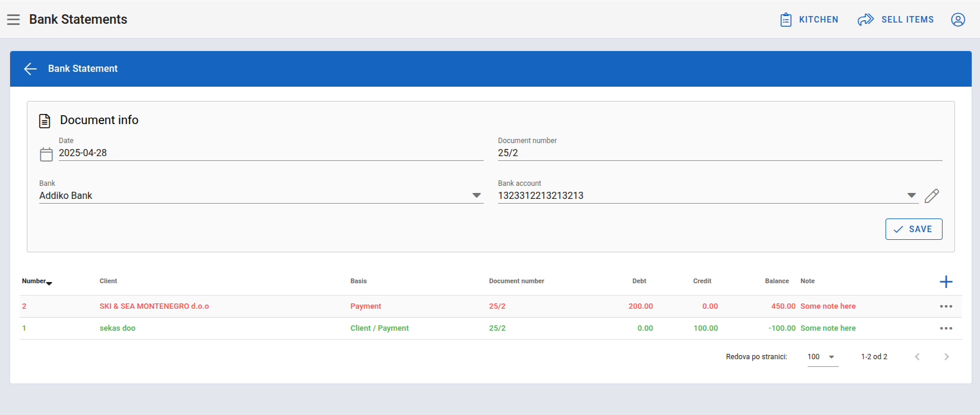Image resolution: width=980 pixels, height=415 pixels.
Task: Expand the Bank dropdown showing Addiko Bank
Action: tap(476, 196)
